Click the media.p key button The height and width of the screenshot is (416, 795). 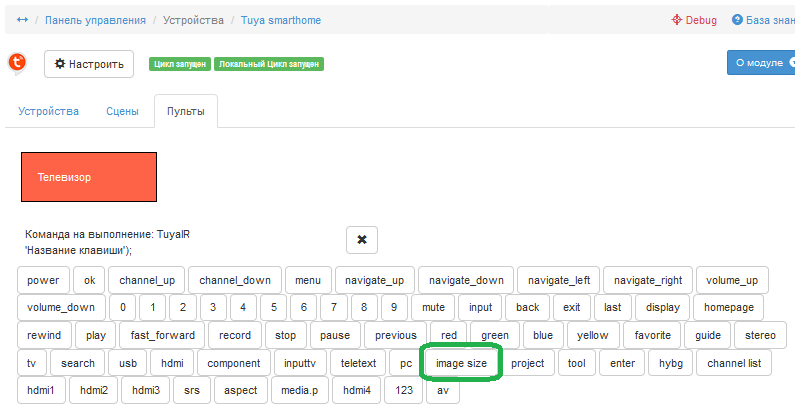pyautogui.click(x=300, y=390)
